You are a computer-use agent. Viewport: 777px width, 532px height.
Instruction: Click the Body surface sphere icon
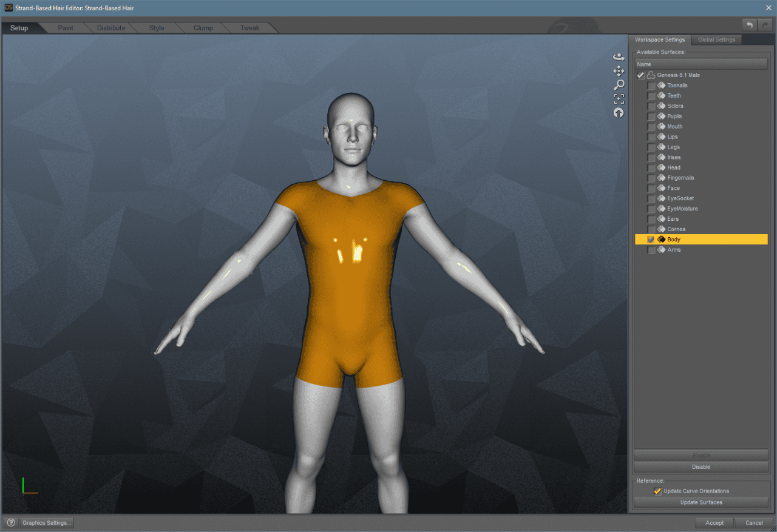661,239
